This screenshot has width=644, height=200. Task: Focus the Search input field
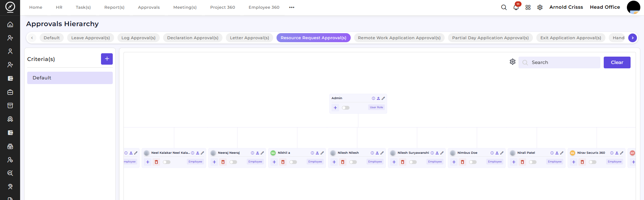[x=559, y=62]
